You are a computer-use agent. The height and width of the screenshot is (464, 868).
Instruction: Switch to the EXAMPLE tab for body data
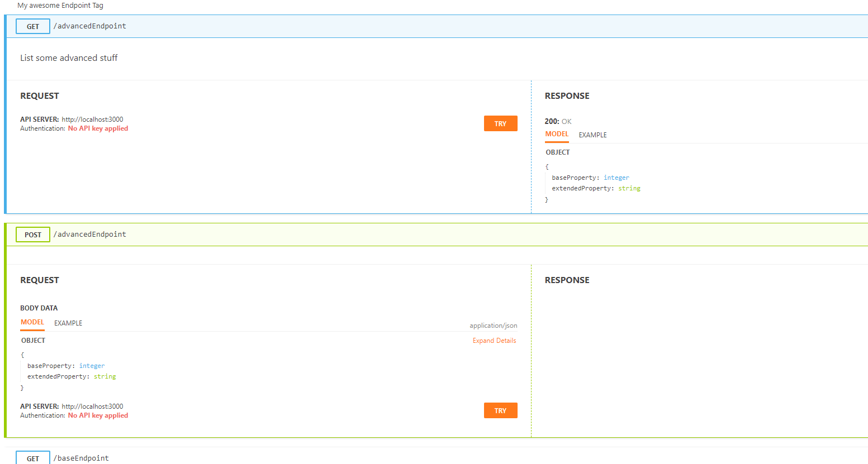tap(68, 323)
